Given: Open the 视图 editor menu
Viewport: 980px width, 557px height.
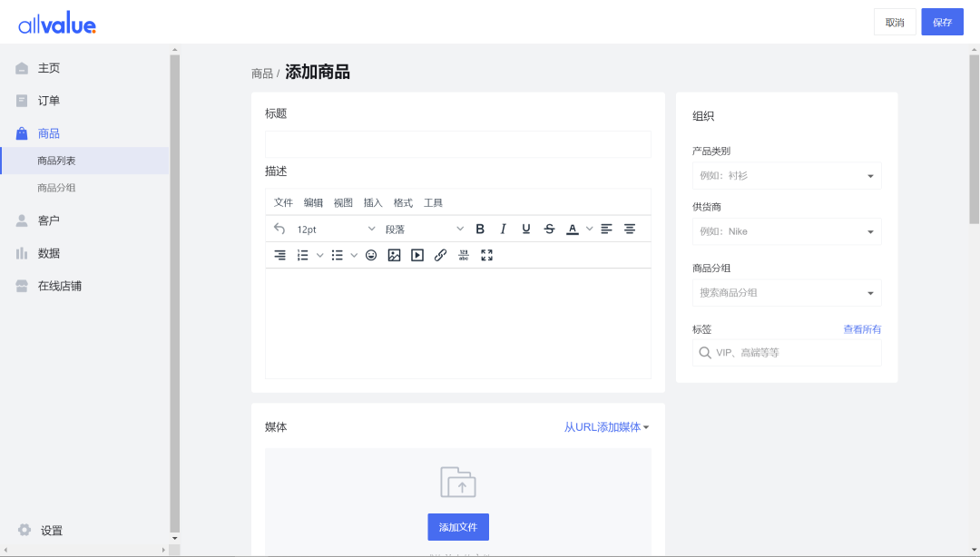Looking at the screenshot, I should 343,202.
